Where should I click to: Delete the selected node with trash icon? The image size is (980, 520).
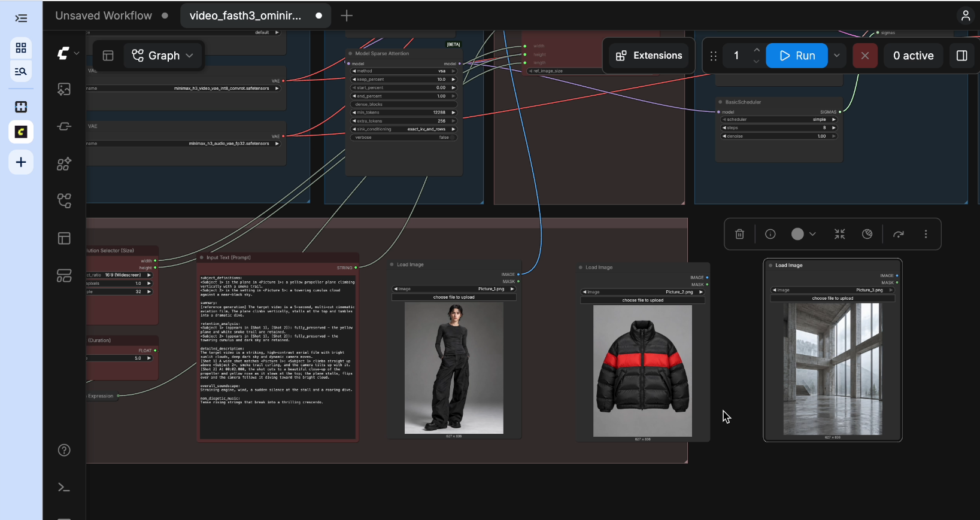(740, 234)
